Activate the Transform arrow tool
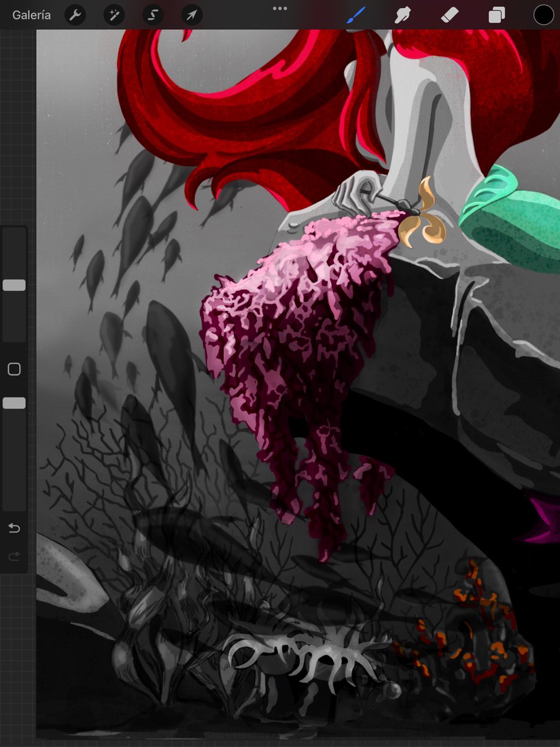This screenshot has width=560, height=747. pyautogui.click(x=192, y=15)
